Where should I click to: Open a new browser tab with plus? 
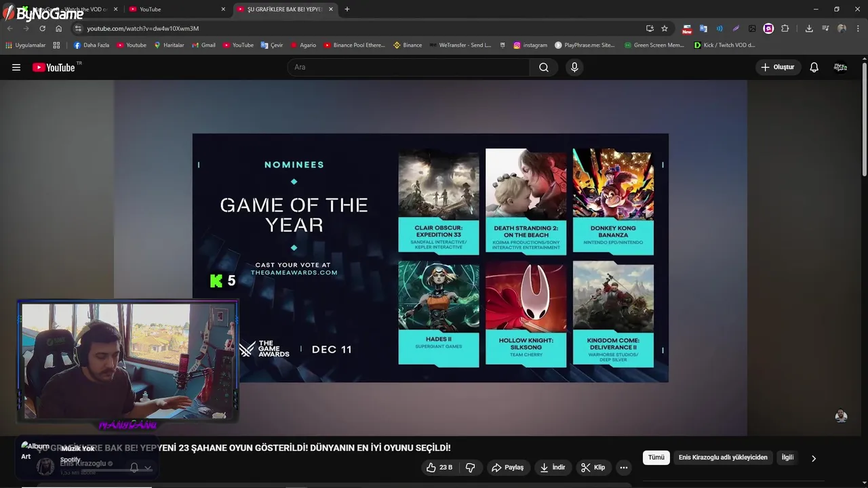click(347, 9)
